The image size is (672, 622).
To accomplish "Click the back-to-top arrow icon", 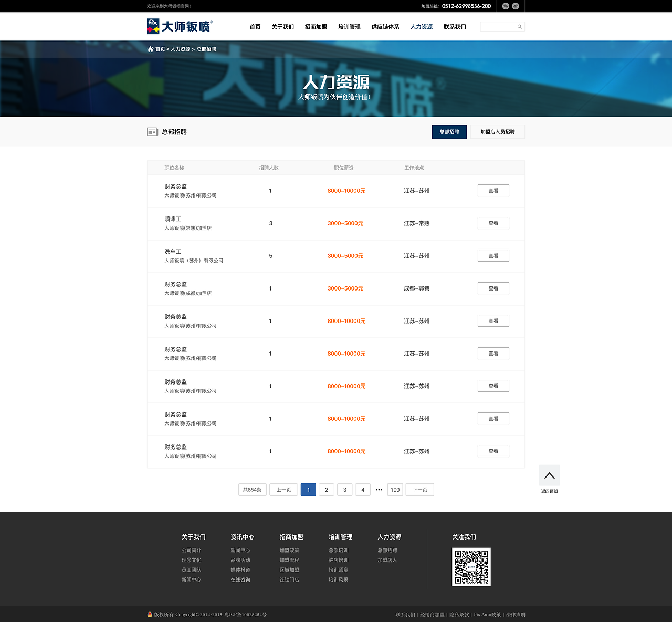I will point(549,475).
